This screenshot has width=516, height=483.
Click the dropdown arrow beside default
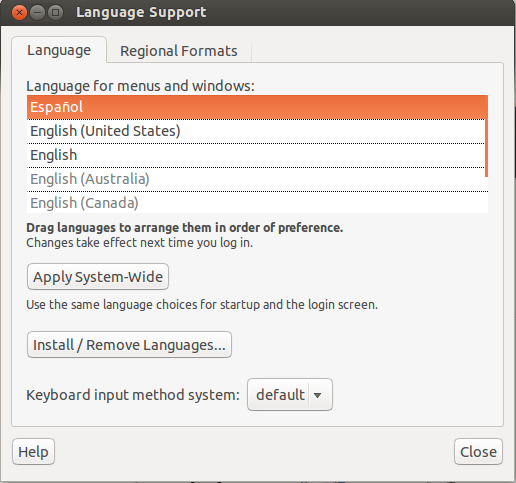pyautogui.click(x=317, y=395)
